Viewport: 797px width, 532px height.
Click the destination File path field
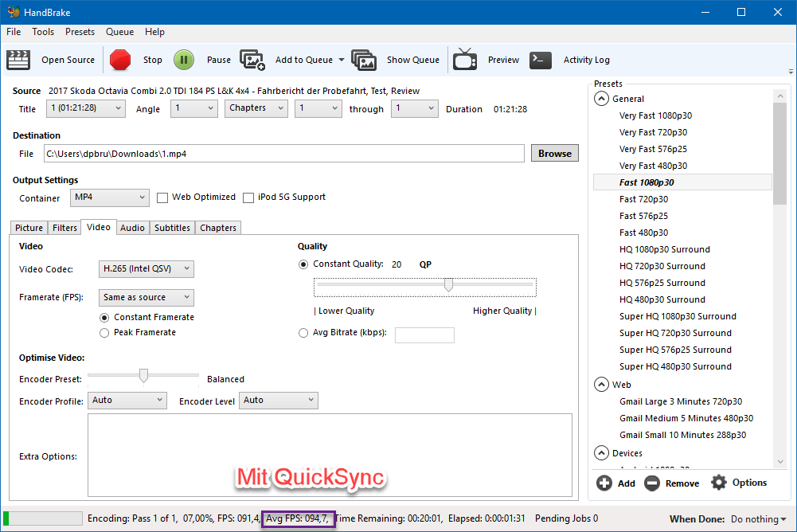click(284, 154)
